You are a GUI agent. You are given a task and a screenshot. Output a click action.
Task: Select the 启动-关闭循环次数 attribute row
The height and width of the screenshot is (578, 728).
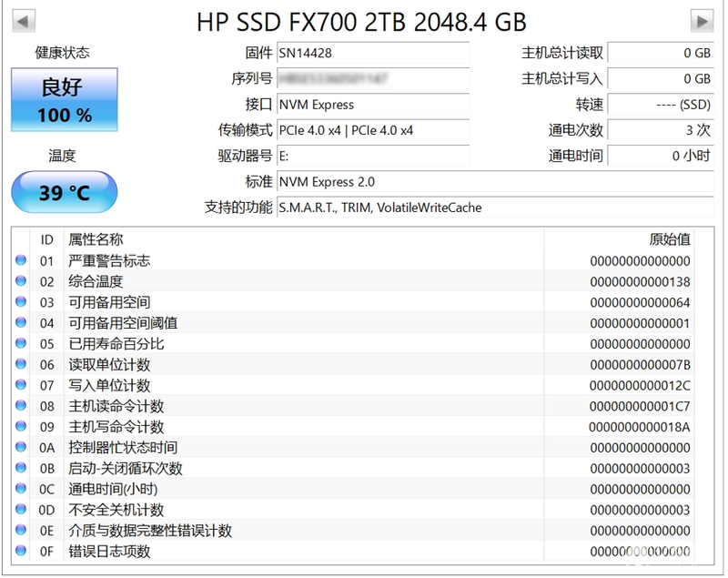[353, 468]
